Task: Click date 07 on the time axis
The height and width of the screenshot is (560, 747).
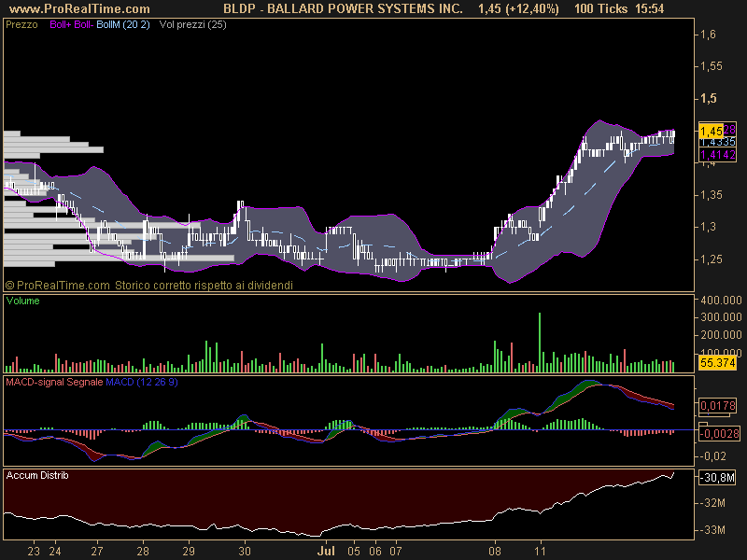Action: (x=396, y=552)
